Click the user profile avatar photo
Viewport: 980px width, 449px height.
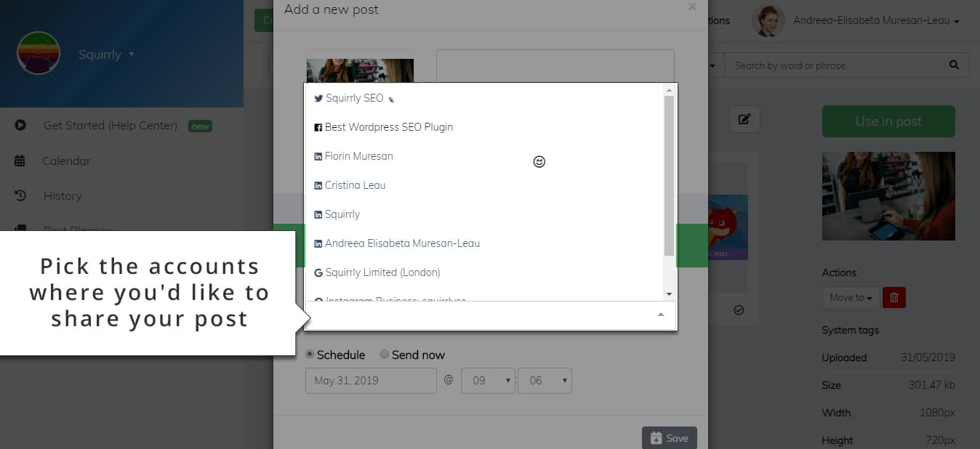[x=768, y=21]
